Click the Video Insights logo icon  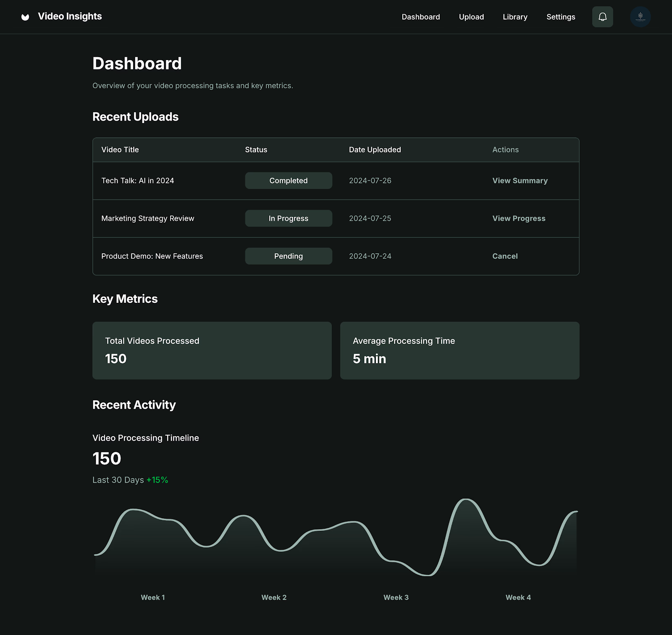pyautogui.click(x=25, y=17)
